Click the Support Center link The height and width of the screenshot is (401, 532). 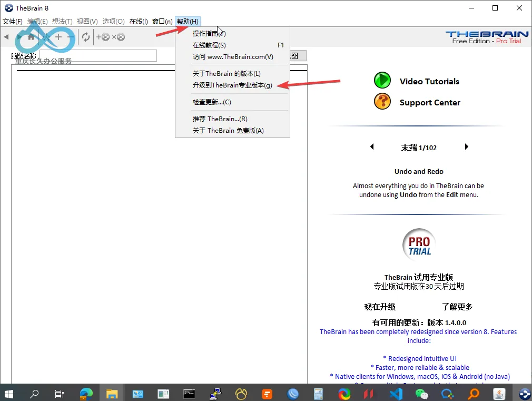(x=430, y=103)
